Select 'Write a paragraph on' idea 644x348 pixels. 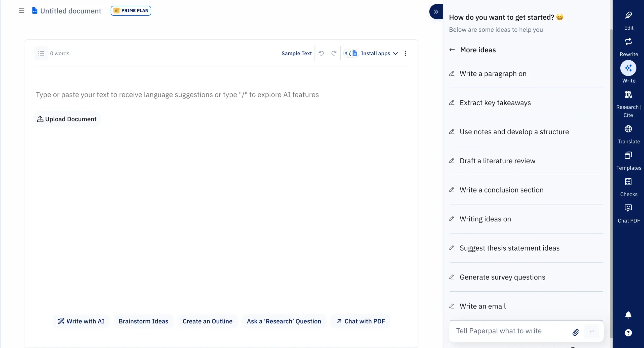pyautogui.click(x=526, y=74)
